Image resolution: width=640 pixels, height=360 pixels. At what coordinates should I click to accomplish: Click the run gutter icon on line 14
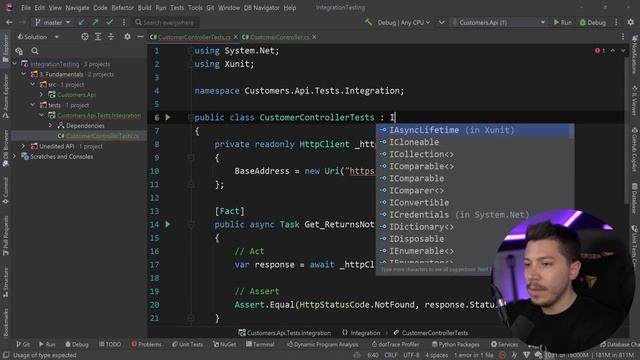click(168, 224)
